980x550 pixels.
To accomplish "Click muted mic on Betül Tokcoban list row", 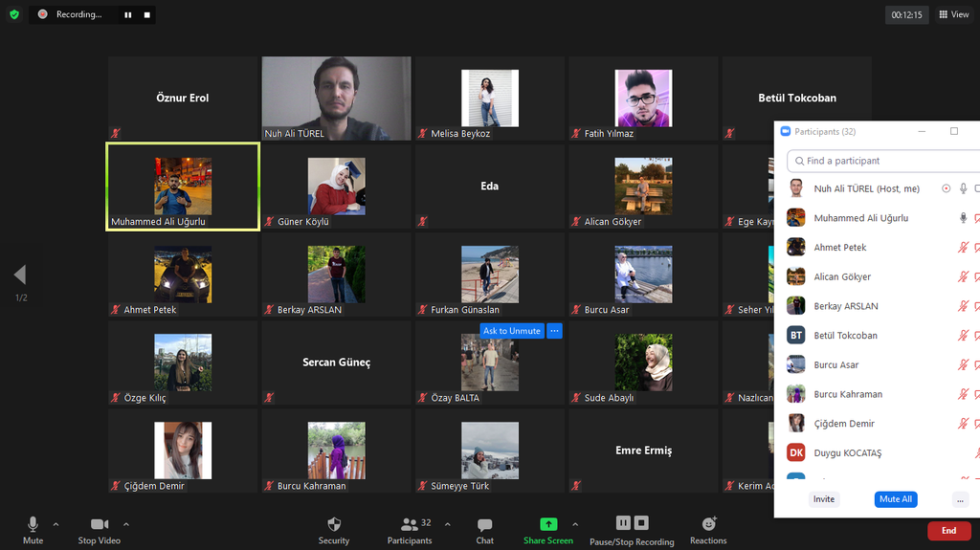I will pyautogui.click(x=963, y=335).
